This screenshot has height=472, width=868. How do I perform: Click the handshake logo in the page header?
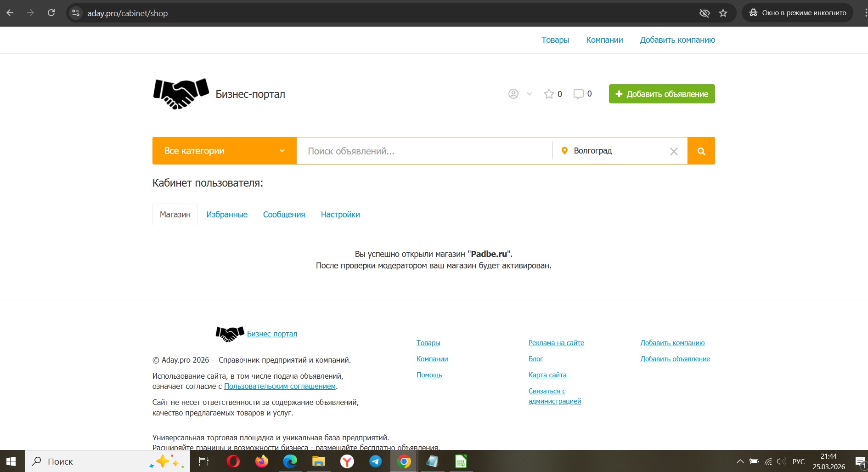[181, 94]
